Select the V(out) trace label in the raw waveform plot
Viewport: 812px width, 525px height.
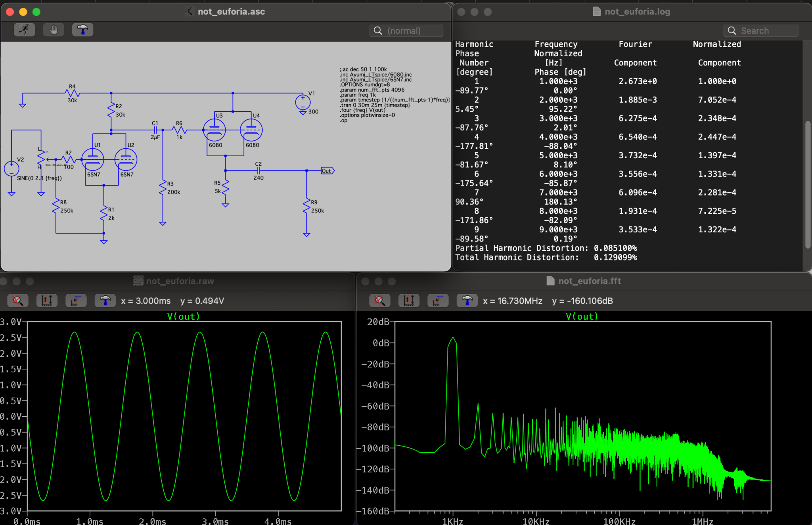tap(184, 316)
